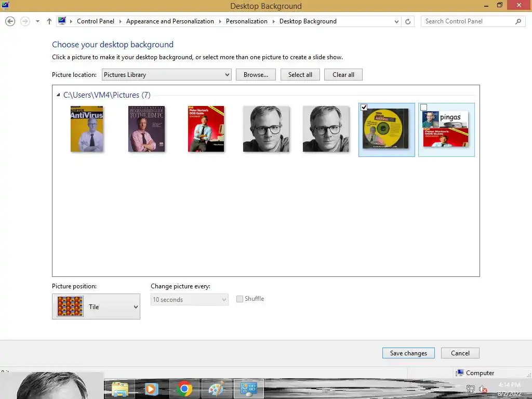Screen dimensions: 532x399
Task: Select the pingas collage thumbnail
Action: coord(445,129)
